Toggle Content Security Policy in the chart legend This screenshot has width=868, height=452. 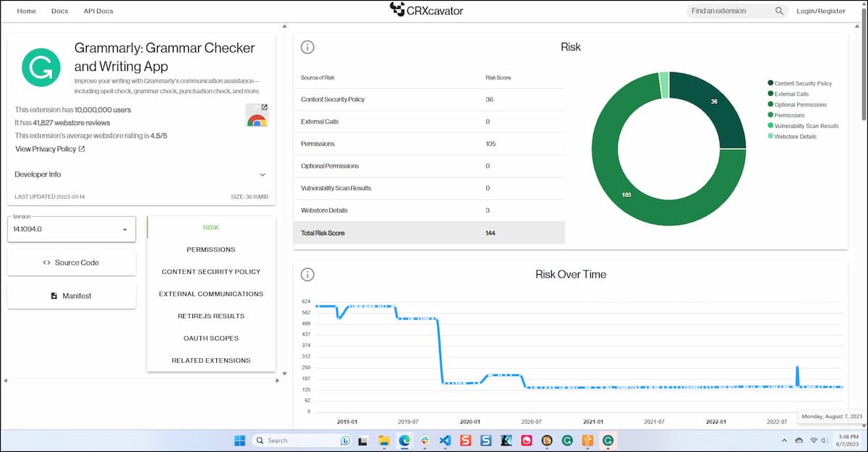pos(801,82)
